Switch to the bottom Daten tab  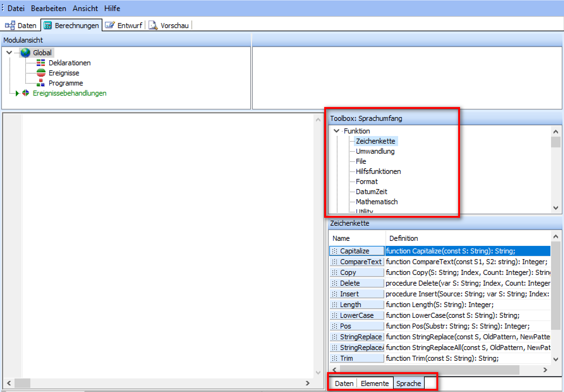coord(344,383)
